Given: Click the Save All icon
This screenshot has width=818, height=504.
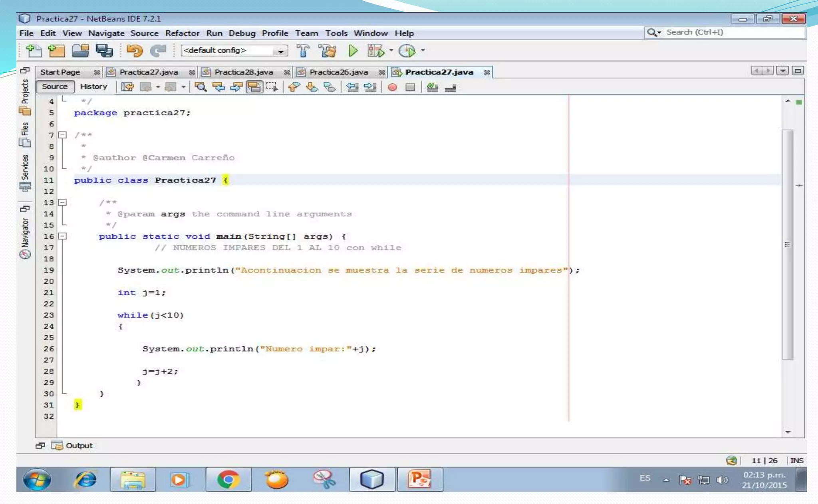Looking at the screenshot, I should (x=104, y=51).
